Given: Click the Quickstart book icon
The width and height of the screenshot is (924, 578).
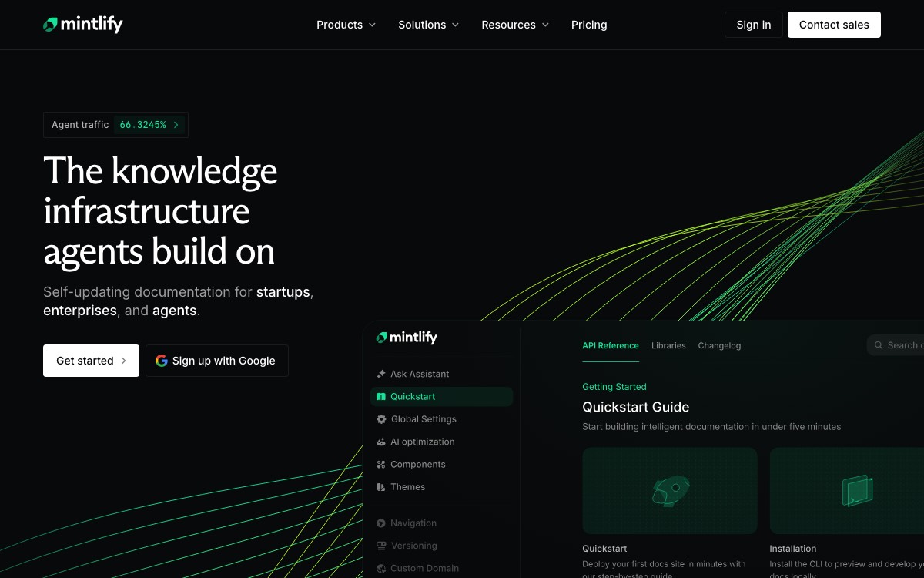Looking at the screenshot, I should pyautogui.click(x=381, y=396).
